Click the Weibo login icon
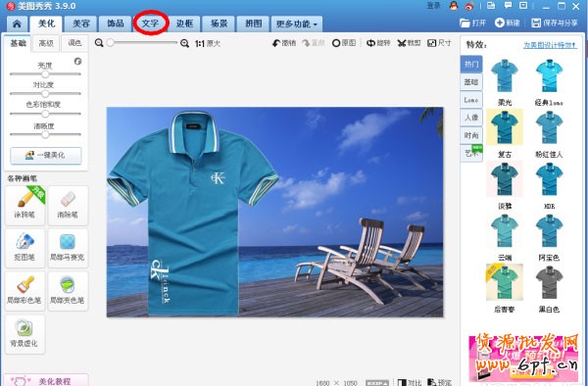This screenshot has height=386, width=588. [469, 6]
